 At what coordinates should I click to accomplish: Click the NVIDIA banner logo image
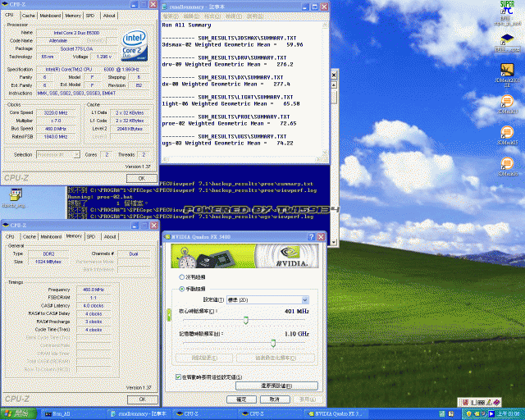pos(244,256)
